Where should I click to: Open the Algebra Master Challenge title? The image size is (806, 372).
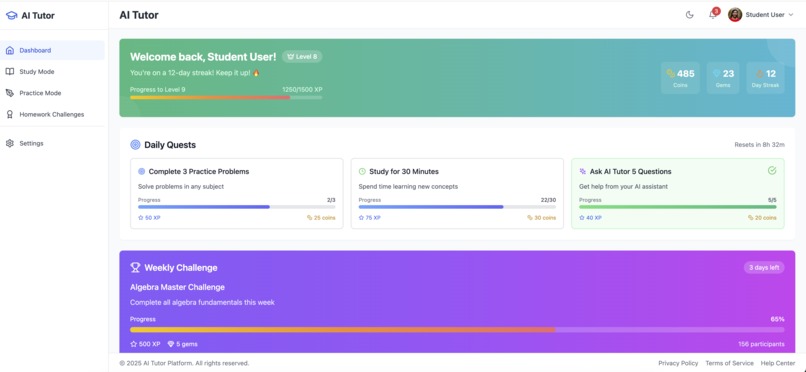177,287
